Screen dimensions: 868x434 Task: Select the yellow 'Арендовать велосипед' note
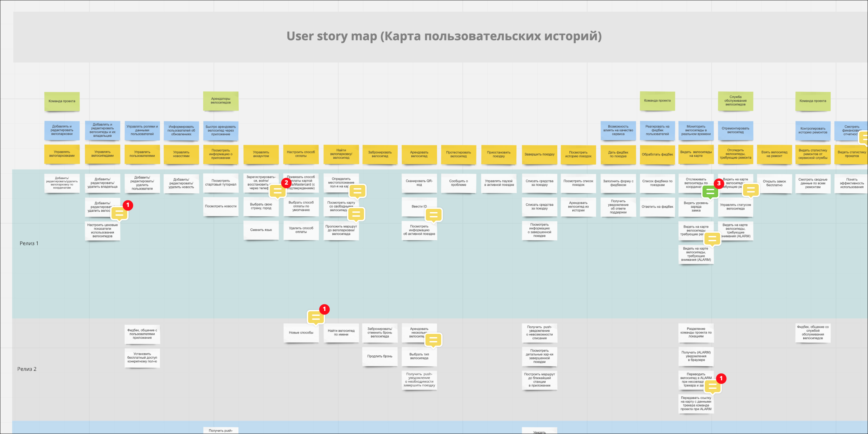(419, 154)
